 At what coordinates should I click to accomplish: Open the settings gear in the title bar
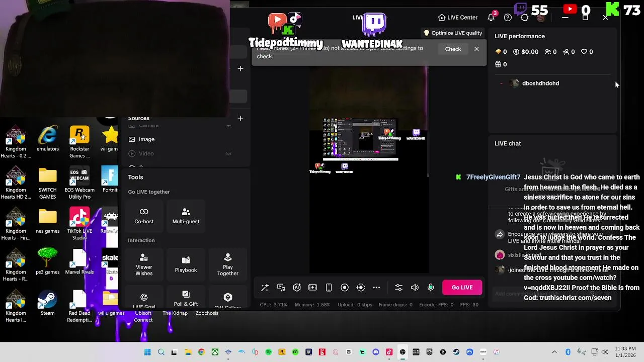pos(524,18)
